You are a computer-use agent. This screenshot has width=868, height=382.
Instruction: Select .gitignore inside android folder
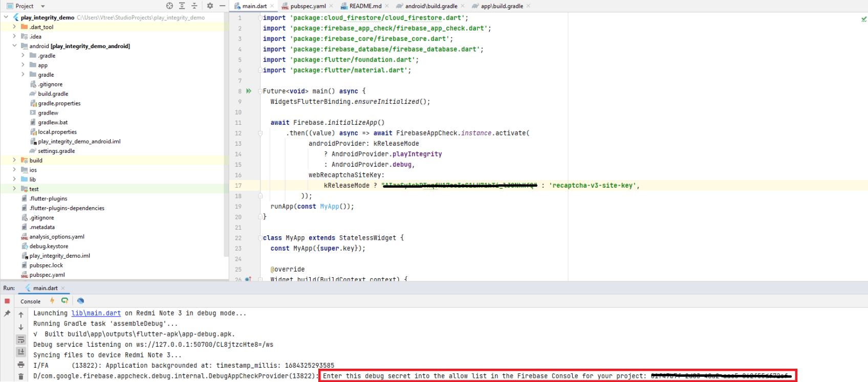(50, 84)
